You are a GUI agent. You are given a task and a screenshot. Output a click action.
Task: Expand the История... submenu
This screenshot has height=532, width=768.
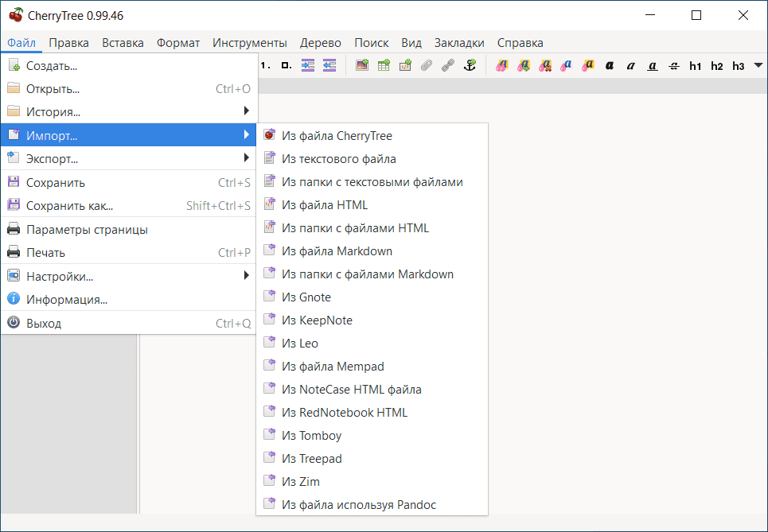pos(128,111)
